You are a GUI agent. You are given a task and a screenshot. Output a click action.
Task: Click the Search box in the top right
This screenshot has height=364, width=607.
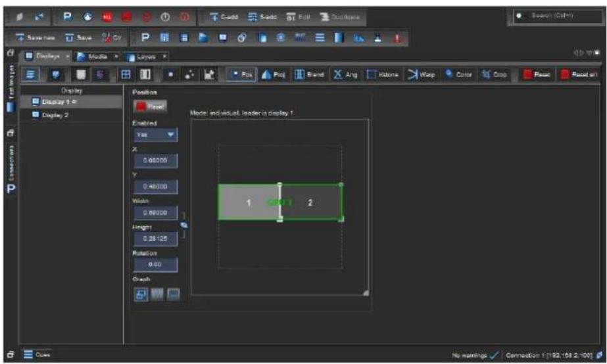tap(558, 16)
